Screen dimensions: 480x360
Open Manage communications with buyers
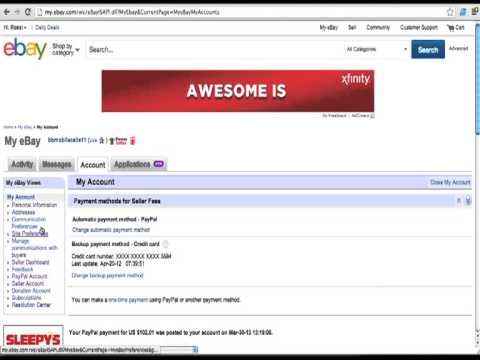click(34, 248)
